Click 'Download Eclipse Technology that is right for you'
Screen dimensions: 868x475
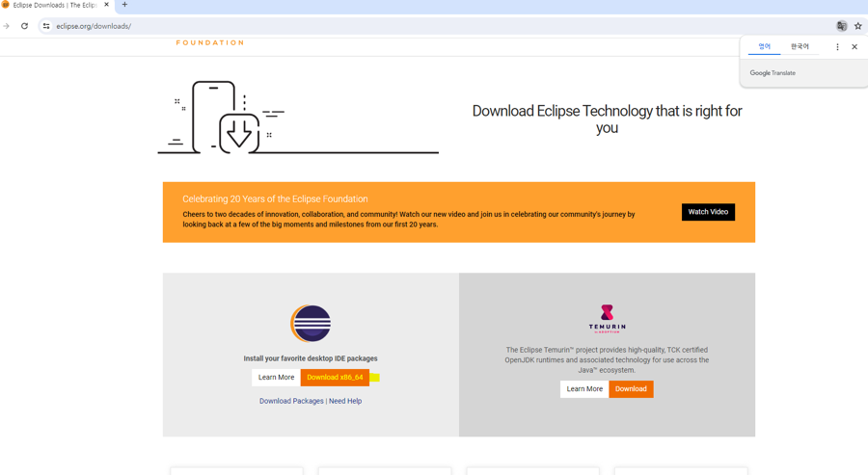click(x=607, y=119)
